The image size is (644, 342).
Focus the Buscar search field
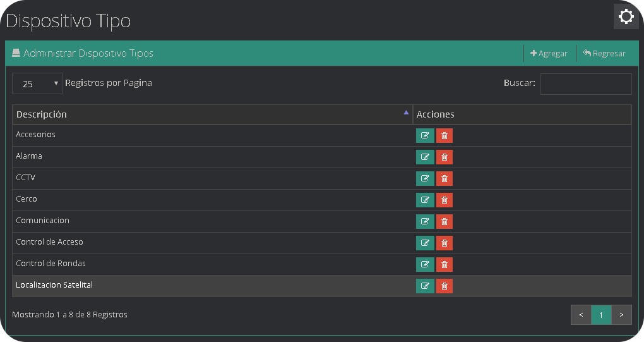coord(585,83)
